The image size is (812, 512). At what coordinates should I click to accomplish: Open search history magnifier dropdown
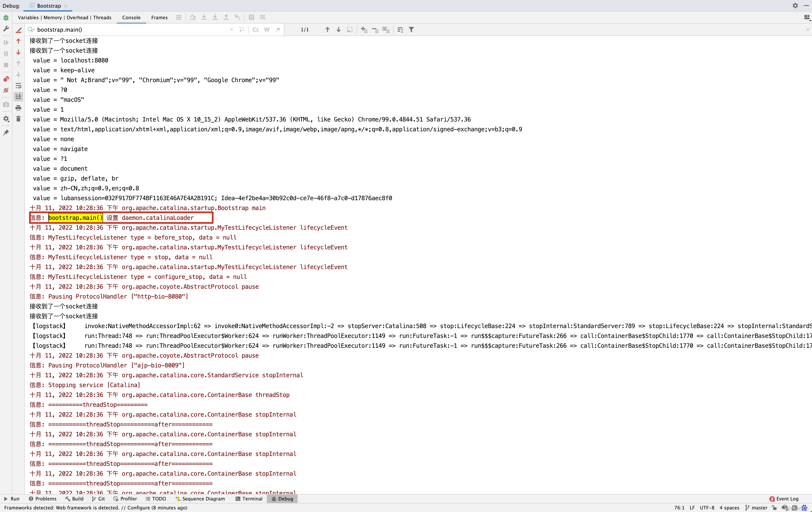(31, 30)
